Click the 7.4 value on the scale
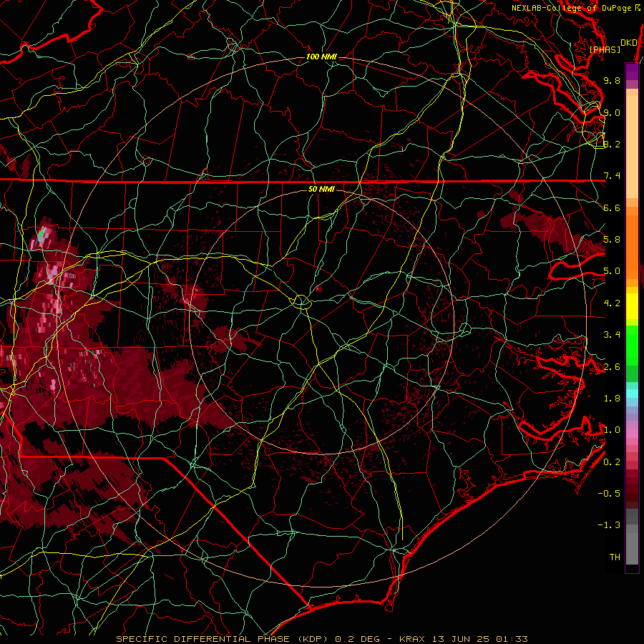Viewport: 644px width, 644px height. pos(612,176)
